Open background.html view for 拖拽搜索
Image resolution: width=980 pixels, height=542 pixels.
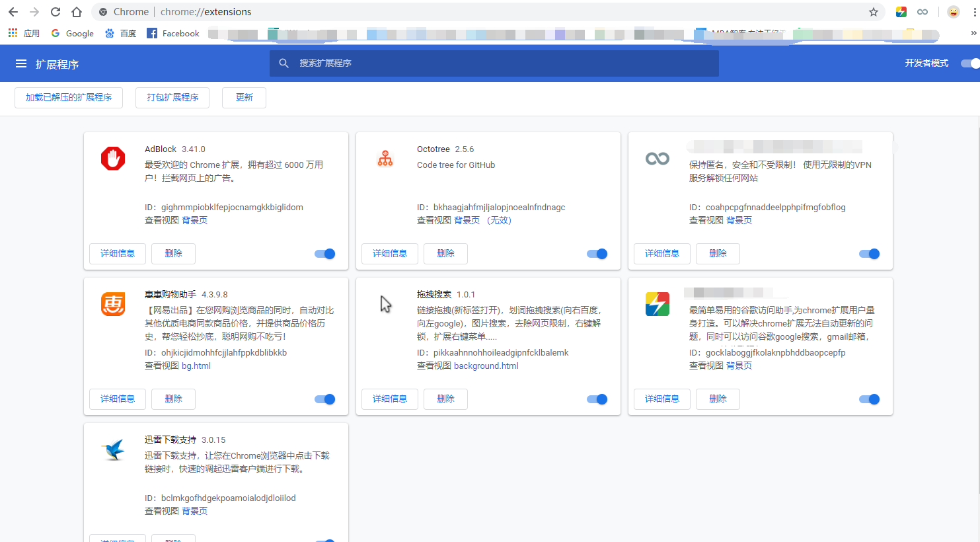(x=486, y=366)
